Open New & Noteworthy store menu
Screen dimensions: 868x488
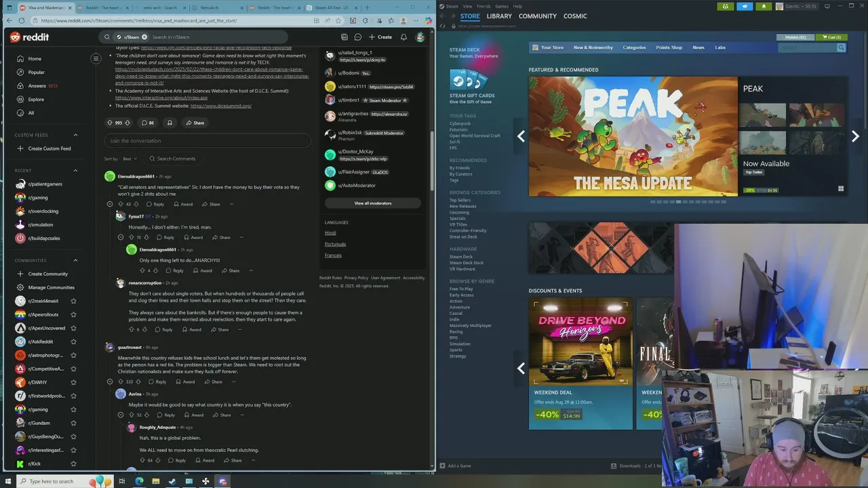[593, 47]
